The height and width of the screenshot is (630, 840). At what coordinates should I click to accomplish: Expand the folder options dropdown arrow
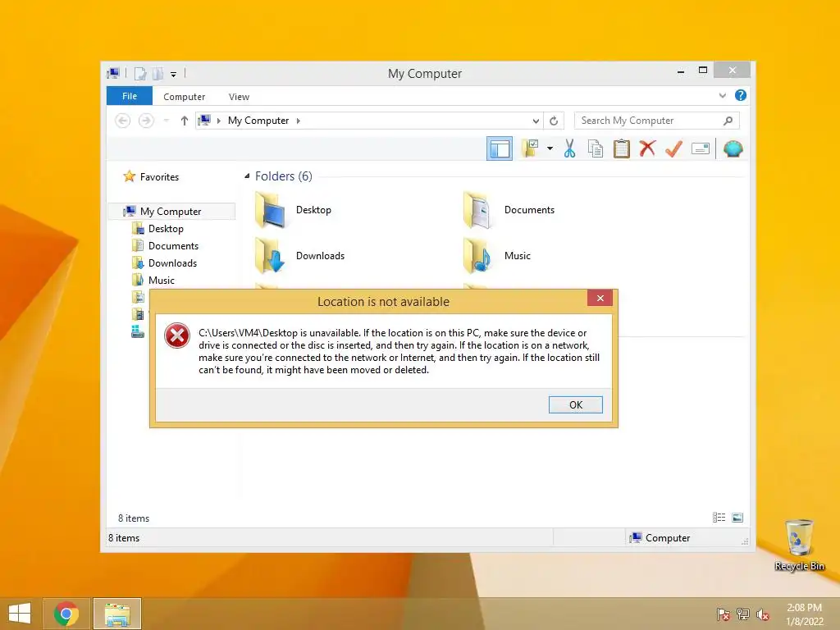(550, 148)
